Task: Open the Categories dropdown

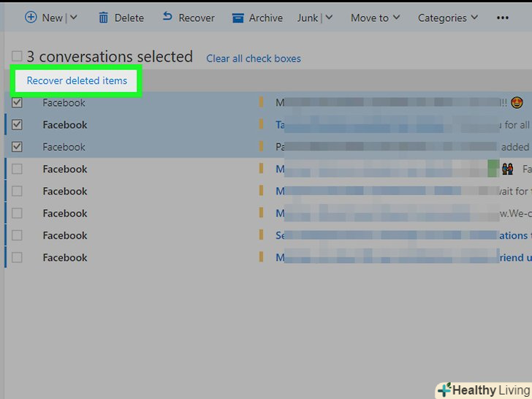Action: click(447, 18)
